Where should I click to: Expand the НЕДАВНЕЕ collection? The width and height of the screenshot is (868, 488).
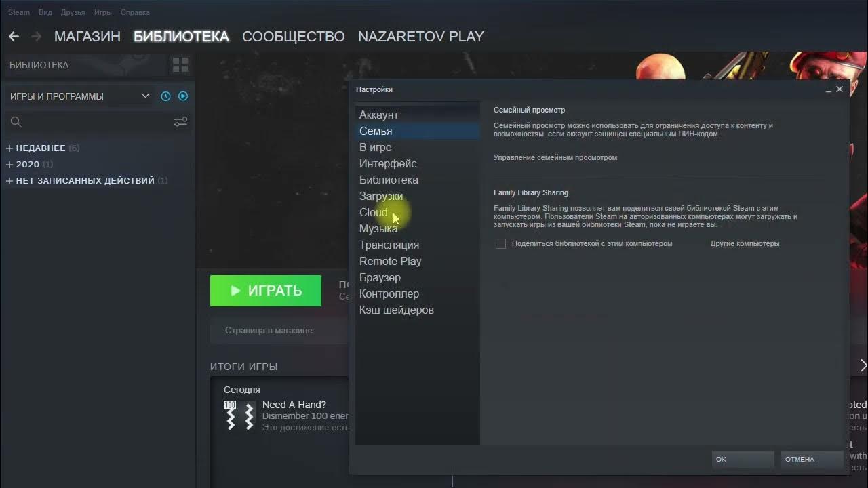pos(9,148)
